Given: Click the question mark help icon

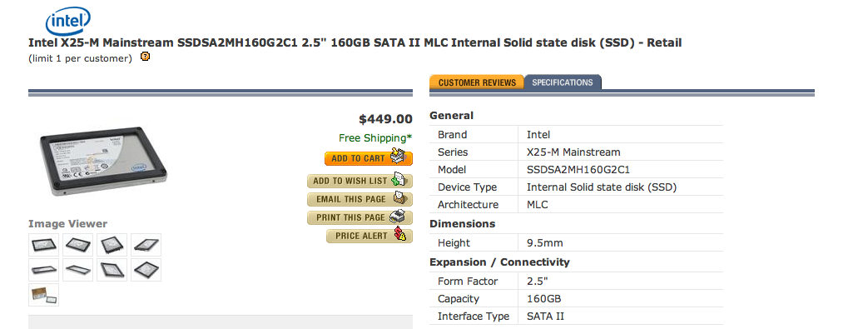Looking at the screenshot, I should tap(145, 57).
